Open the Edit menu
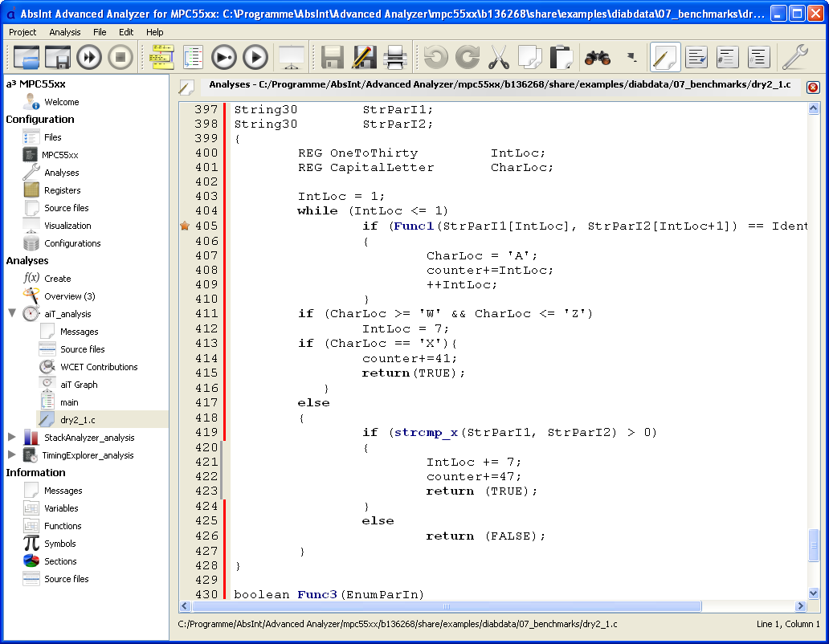The image size is (829, 644). click(x=126, y=32)
